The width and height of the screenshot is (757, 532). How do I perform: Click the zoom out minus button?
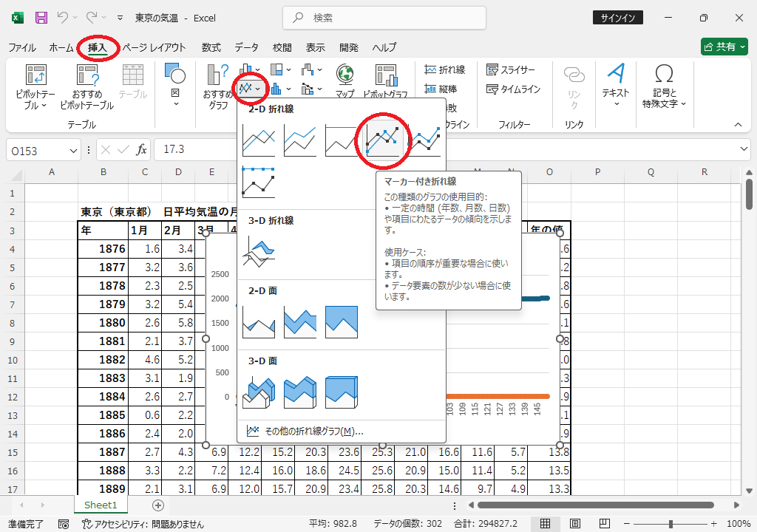pos(627,524)
